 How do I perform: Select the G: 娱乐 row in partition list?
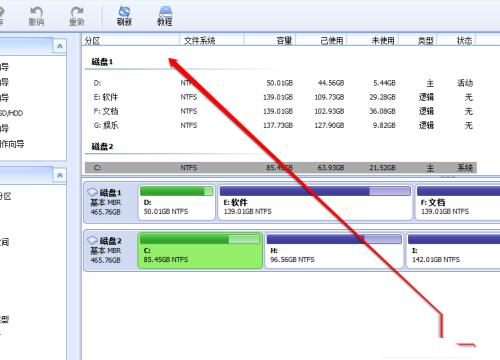[x=281, y=125]
